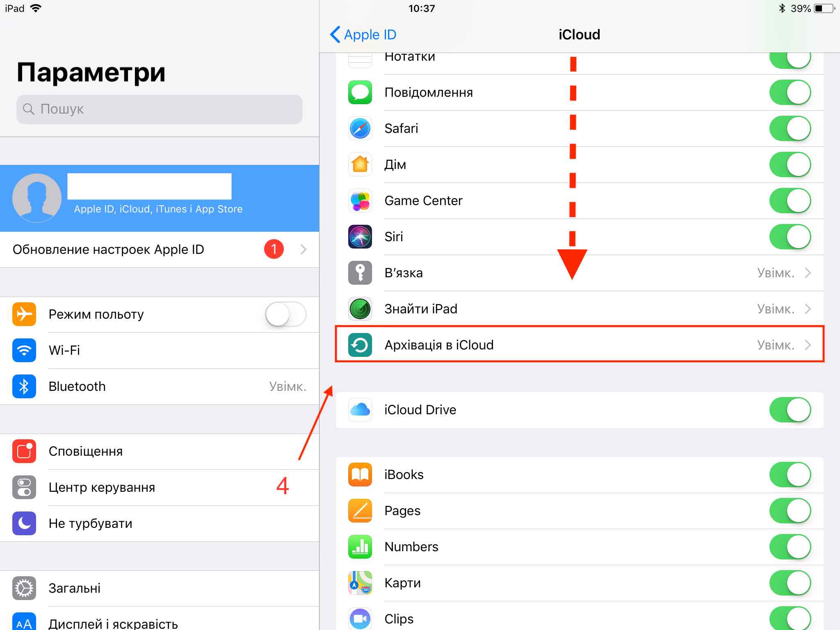Tap the iCloud Backup icon
Image resolution: width=840 pixels, height=630 pixels.
361,345
